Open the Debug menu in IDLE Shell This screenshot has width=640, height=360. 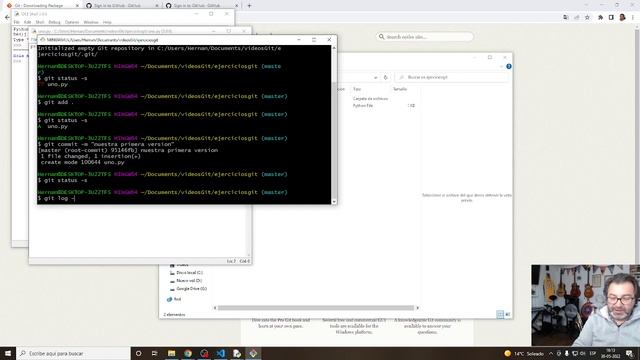pos(54,22)
